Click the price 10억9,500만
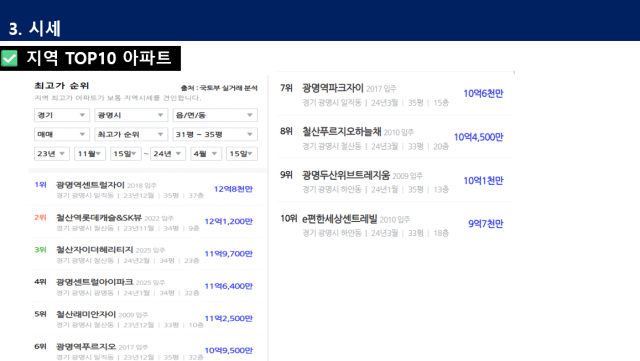Screen dimensions: 640x361 pyautogui.click(x=229, y=350)
